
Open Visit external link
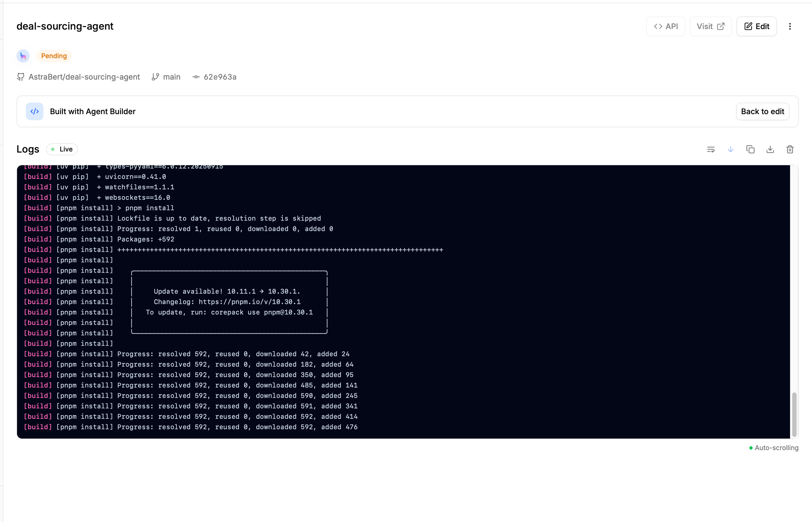tap(710, 26)
